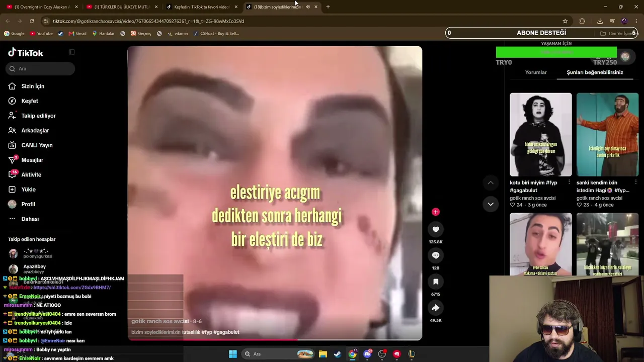This screenshot has height=362, width=644.
Task: Open Google bookmark
Action: tap(14, 34)
